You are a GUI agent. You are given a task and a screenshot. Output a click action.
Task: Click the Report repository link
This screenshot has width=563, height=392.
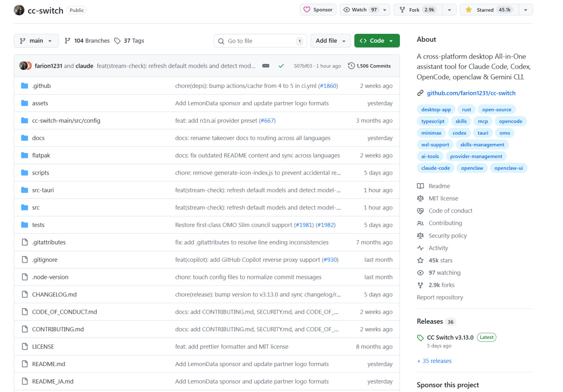click(x=440, y=297)
